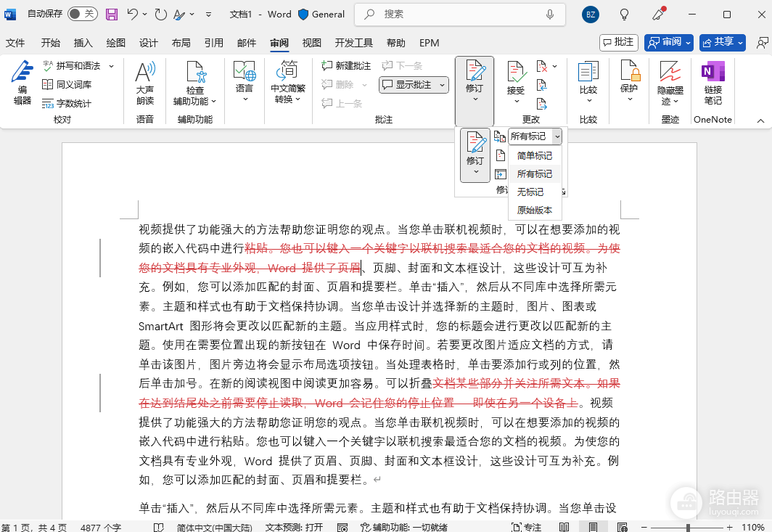Open Chinese conversion (中文简繁转换)
The image size is (772, 532).
pyautogui.click(x=288, y=82)
